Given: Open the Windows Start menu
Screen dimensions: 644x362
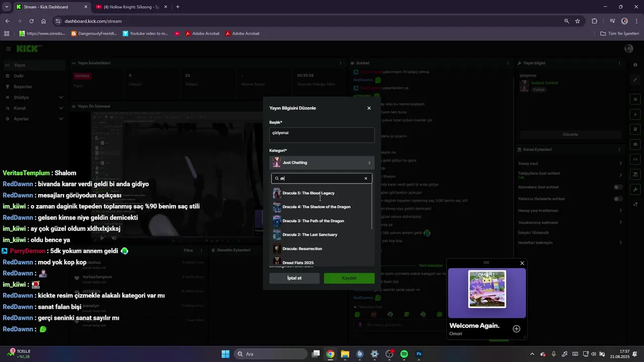Looking at the screenshot, I should pyautogui.click(x=225, y=354).
